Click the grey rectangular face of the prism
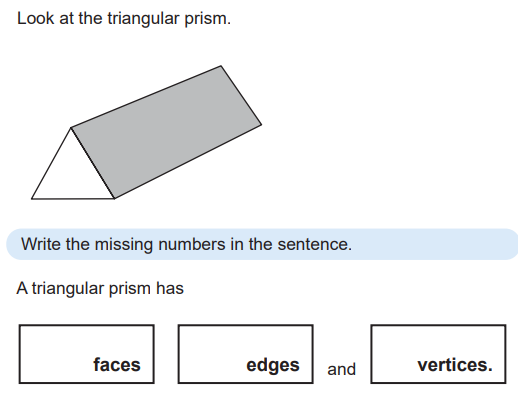The height and width of the screenshot is (420, 518). point(167,132)
